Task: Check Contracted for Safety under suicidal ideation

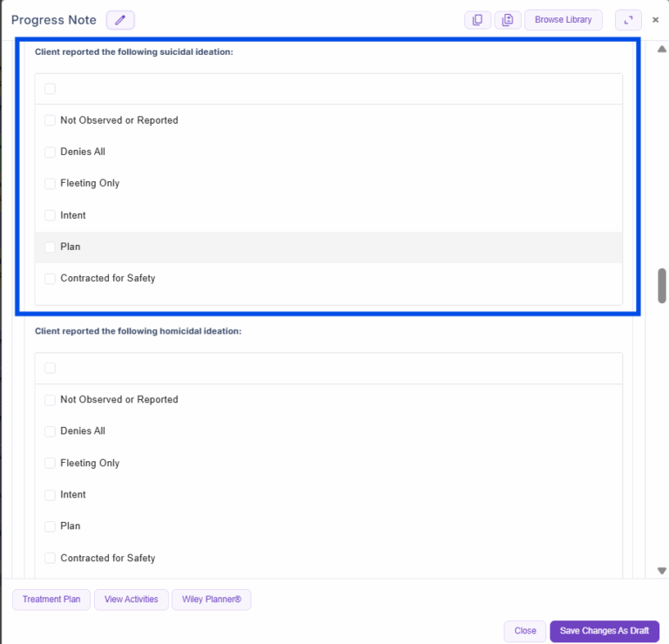Action: click(x=50, y=279)
